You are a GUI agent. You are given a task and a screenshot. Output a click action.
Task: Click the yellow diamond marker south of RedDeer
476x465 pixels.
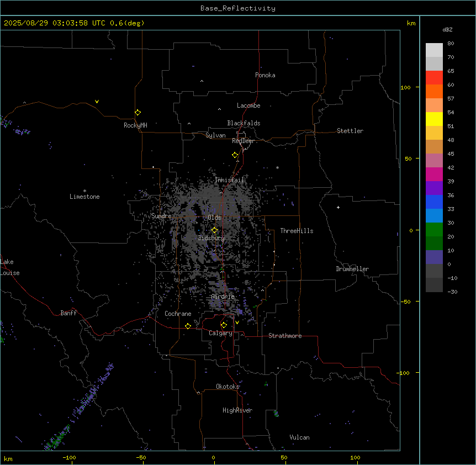pos(235,155)
